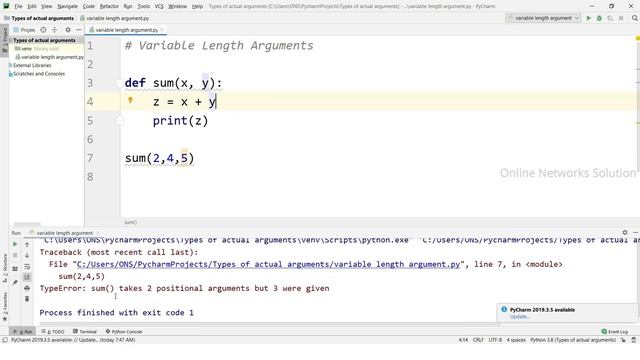Toggle scroll to end in console
The height and width of the screenshot is (360, 640).
[27, 277]
